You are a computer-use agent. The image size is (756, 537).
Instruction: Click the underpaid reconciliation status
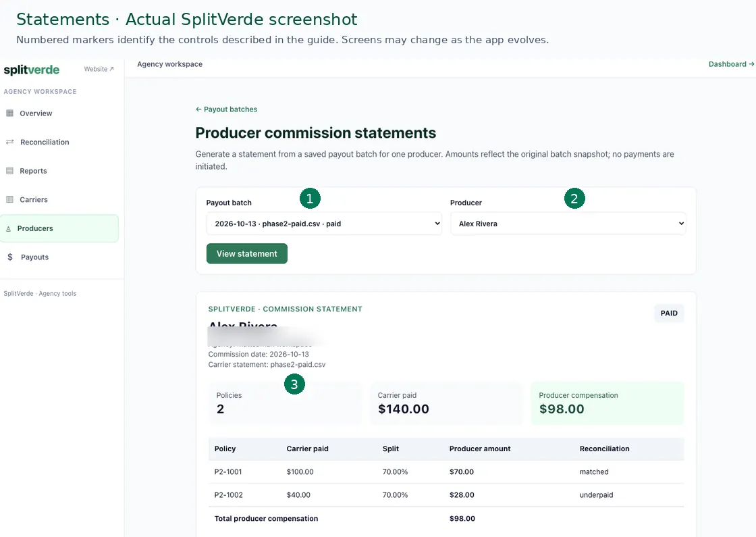click(x=597, y=495)
